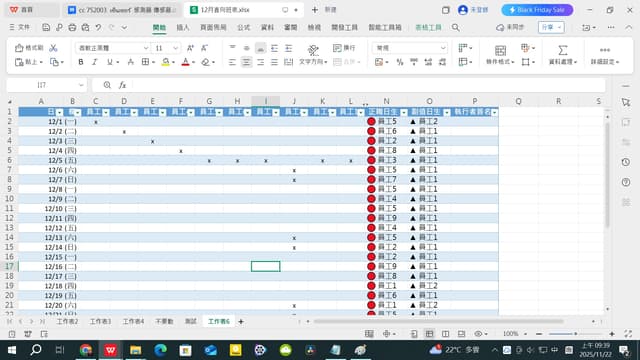This screenshot has width=640, height=360.
Task: Click the Black Friday Sale button
Action: pos(537,10)
